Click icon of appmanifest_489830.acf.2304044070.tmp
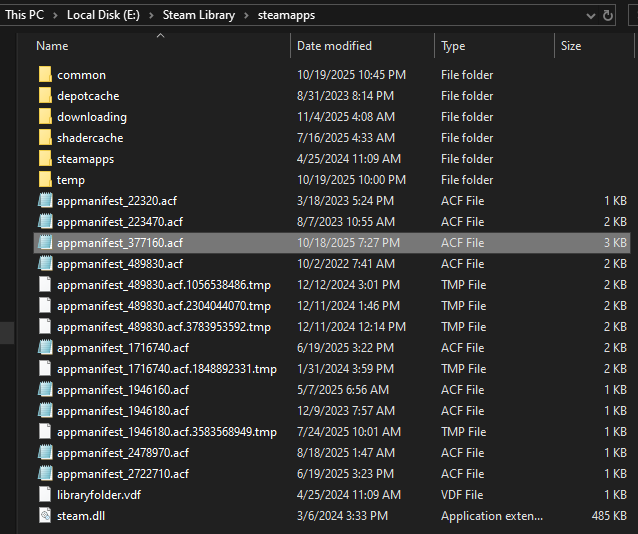Viewport: 638px width, 534px height. click(45, 306)
